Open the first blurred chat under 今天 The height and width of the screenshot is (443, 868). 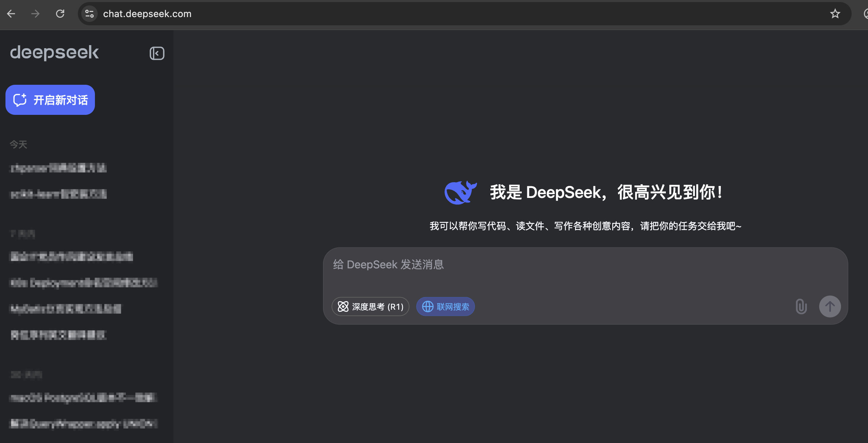(59, 168)
